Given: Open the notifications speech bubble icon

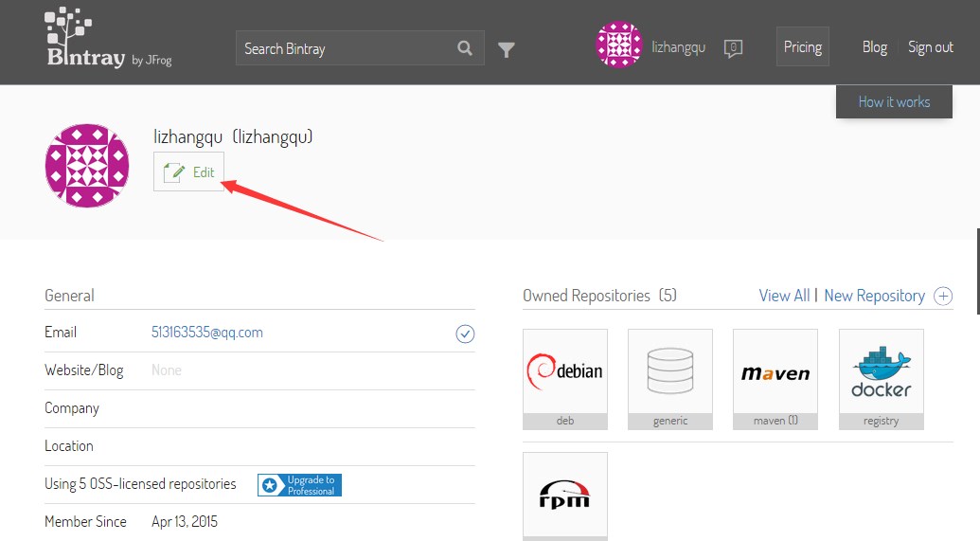Looking at the screenshot, I should [733, 48].
